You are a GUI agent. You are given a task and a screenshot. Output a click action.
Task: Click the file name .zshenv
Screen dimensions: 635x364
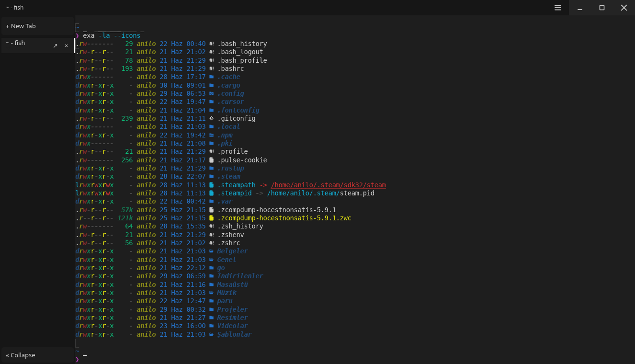pos(230,235)
